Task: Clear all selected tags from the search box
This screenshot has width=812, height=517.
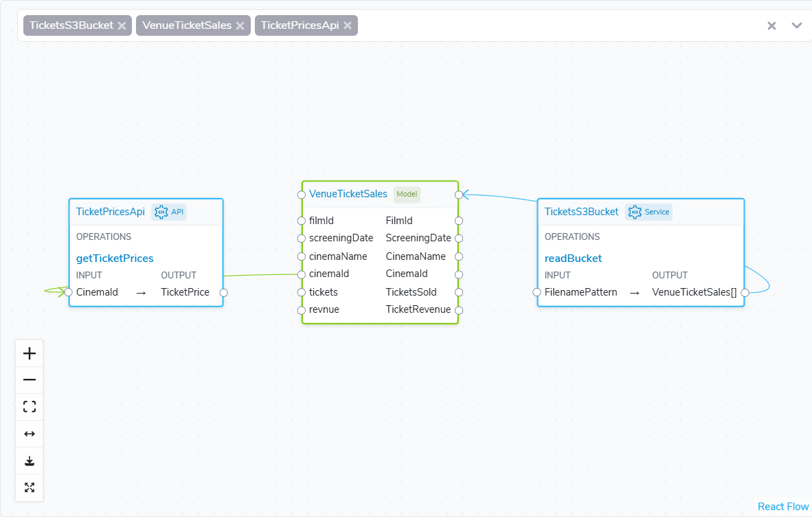Action: pyautogui.click(x=771, y=25)
